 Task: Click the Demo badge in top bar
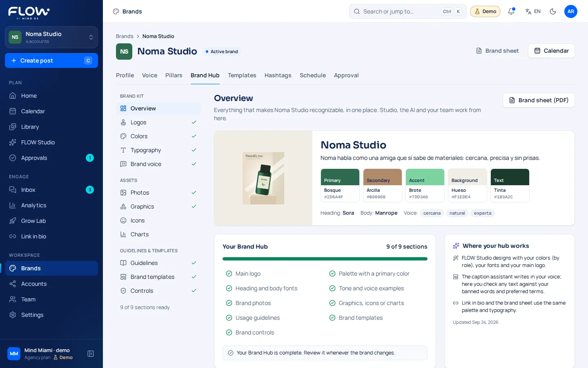pyautogui.click(x=486, y=11)
